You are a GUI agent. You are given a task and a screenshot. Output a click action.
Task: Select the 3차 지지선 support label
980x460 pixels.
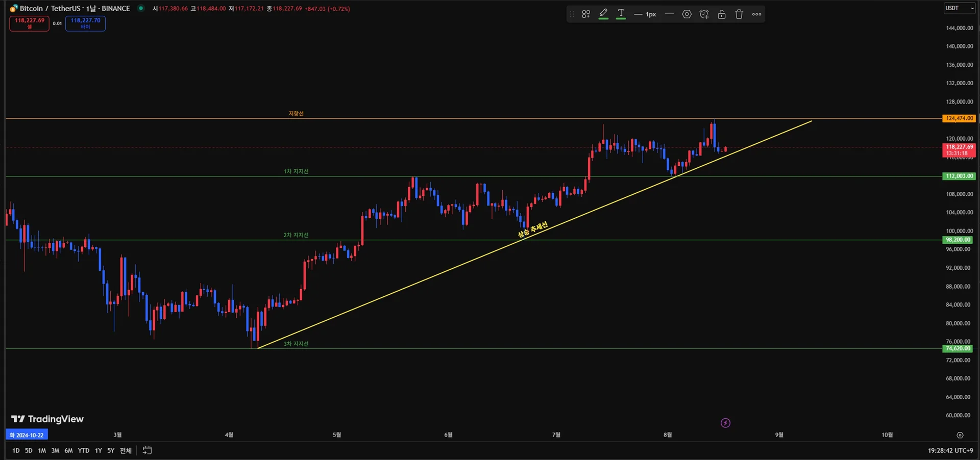296,344
